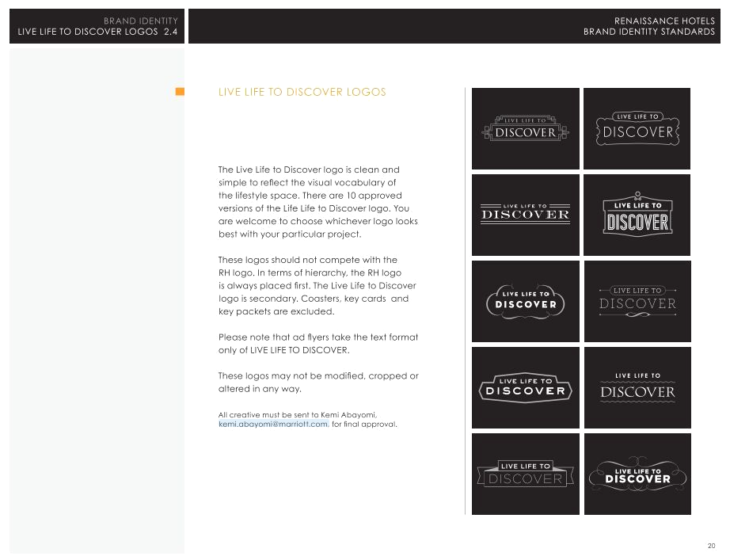This screenshot has height=560, width=730.
Task: Click 'RENAISSANCE HOTELS' header text
Action: pyautogui.click(x=664, y=21)
